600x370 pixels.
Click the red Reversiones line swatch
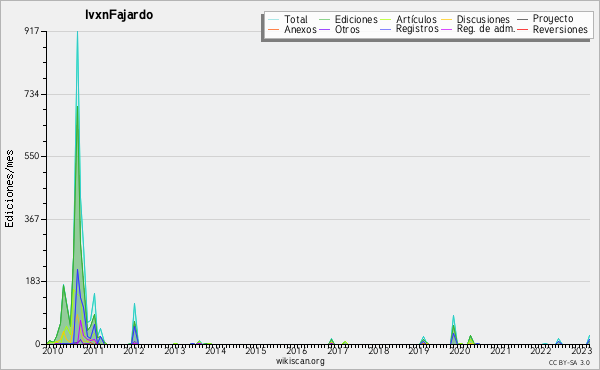[x=522, y=29]
